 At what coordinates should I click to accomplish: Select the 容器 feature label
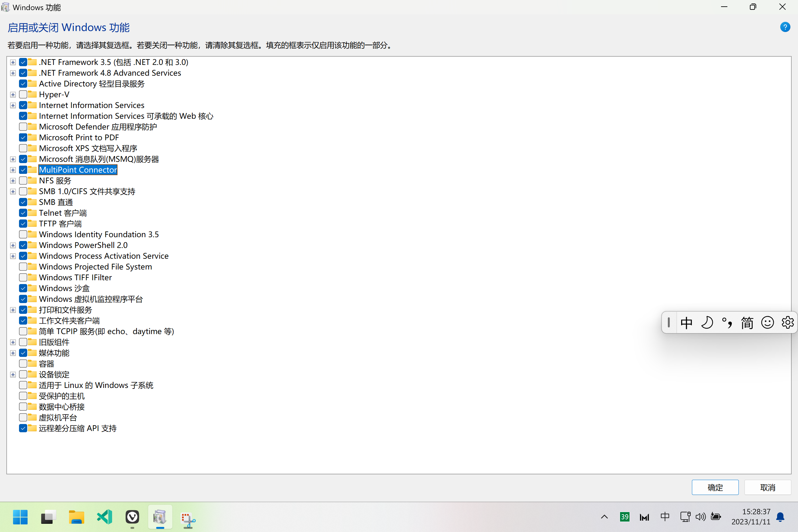point(47,364)
